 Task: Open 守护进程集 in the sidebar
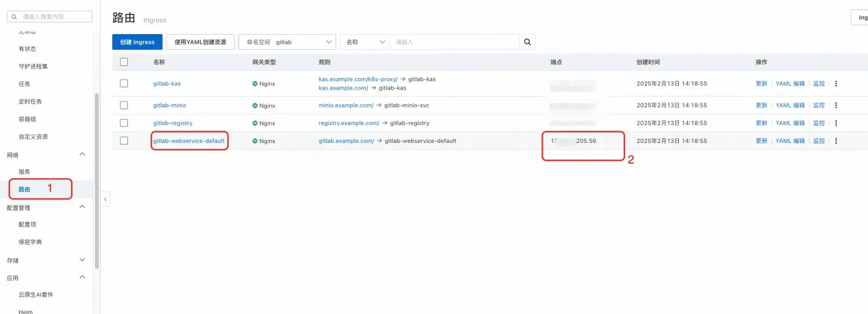[x=33, y=66]
